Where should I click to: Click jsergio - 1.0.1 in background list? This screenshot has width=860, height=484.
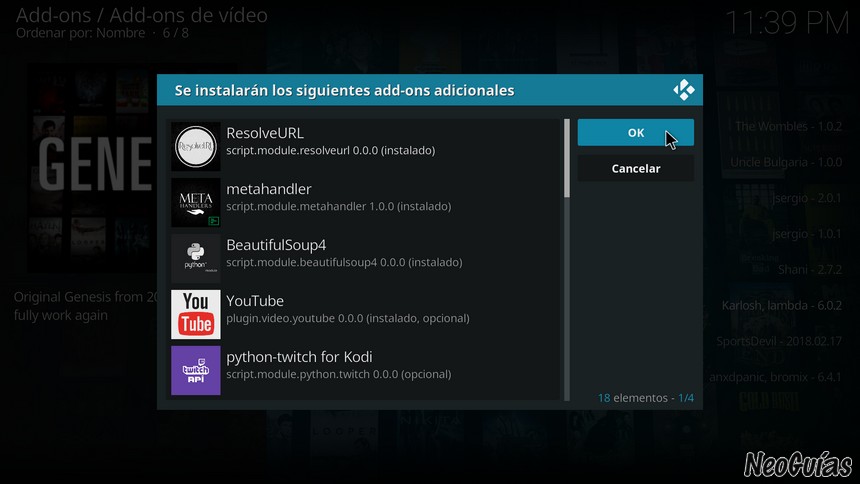(x=807, y=234)
